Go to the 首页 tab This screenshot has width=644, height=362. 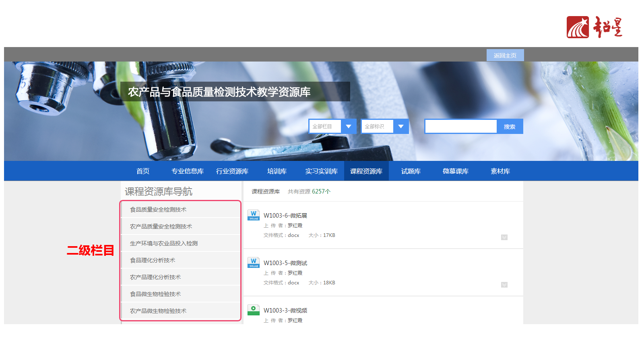point(143,171)
